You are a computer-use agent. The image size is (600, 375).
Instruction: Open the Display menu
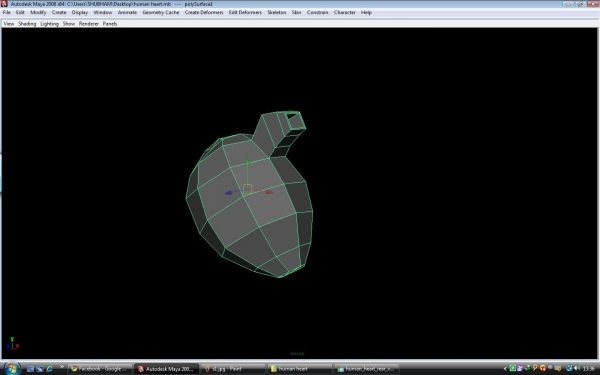80,12
